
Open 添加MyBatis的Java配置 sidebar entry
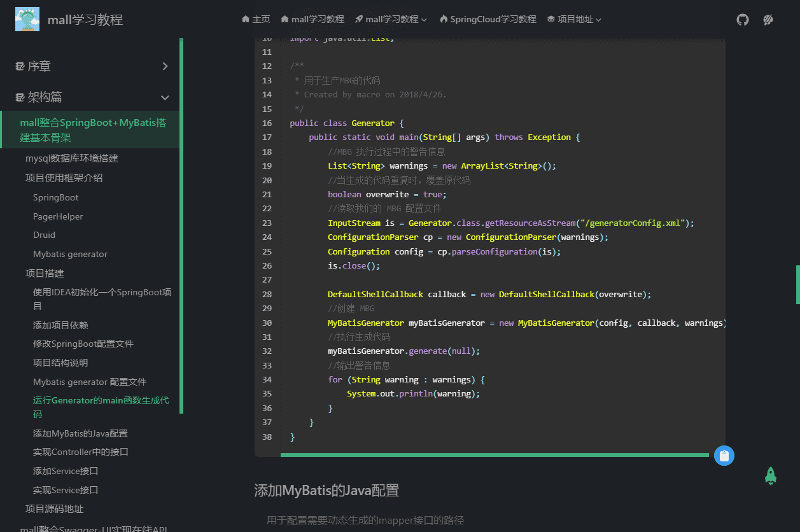[80, 433]
